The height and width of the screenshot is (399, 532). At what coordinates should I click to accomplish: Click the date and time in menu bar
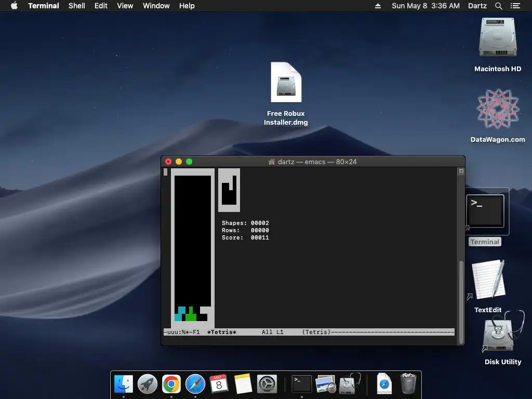click(x=426, y=6)
